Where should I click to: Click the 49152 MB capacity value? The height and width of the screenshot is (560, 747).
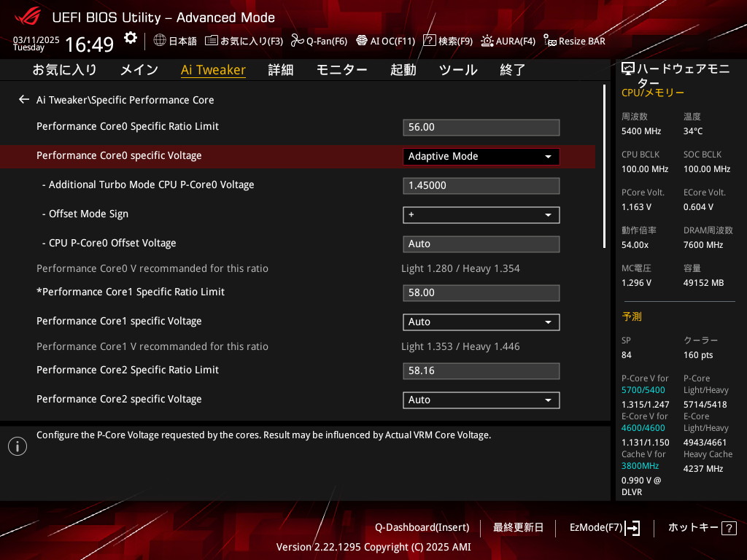(x=704, y=283)
